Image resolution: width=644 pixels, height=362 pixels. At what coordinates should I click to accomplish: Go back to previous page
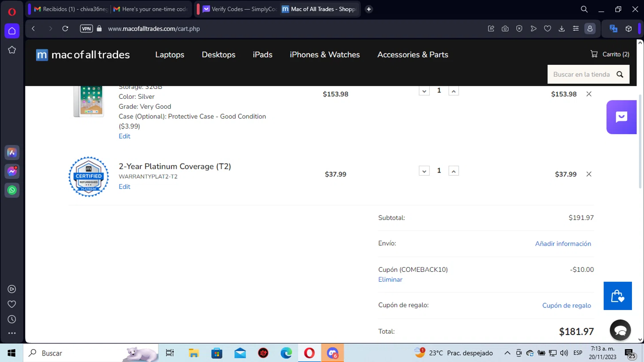tap(33, 29)
